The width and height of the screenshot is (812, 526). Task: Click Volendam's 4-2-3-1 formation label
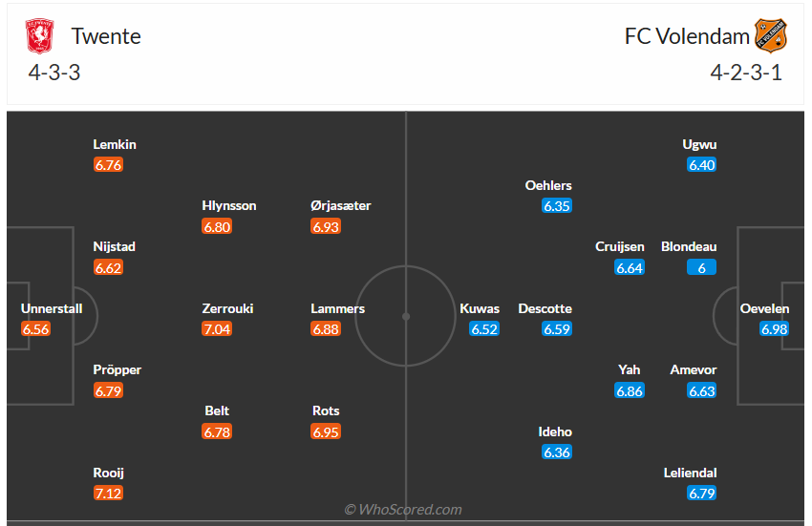point(746,73)
